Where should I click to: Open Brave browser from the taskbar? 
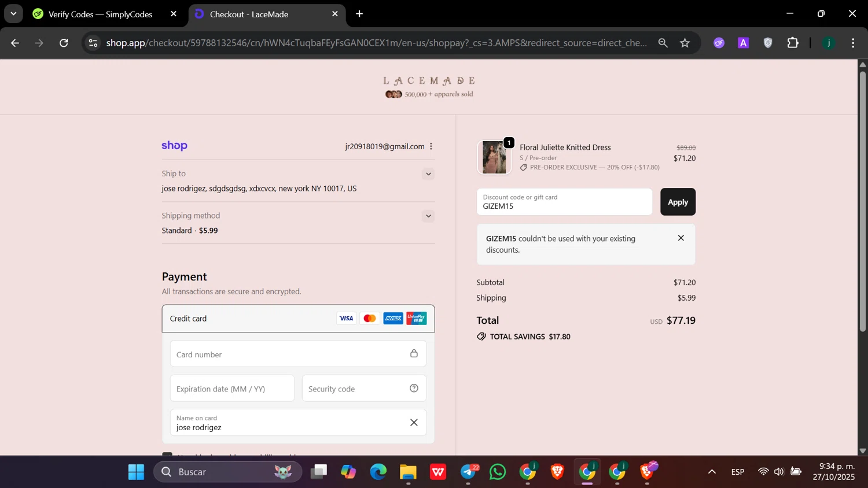(x=557, y=472)
